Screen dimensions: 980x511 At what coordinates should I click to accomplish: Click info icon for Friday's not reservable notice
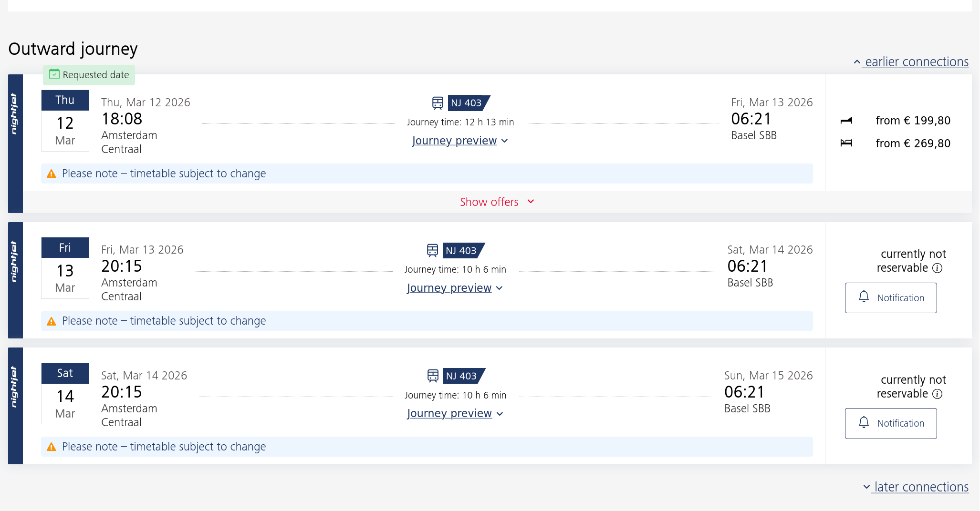(937, 268)
